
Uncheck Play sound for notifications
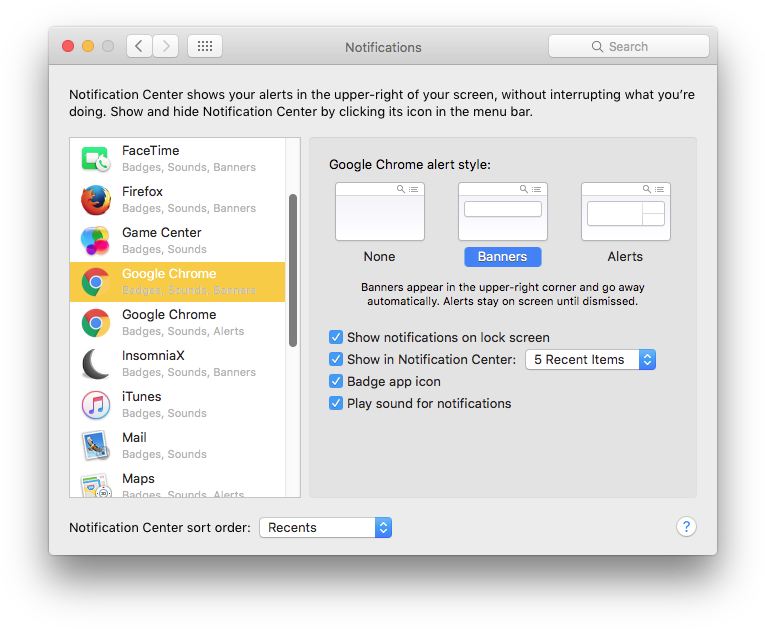coord(336,403)
